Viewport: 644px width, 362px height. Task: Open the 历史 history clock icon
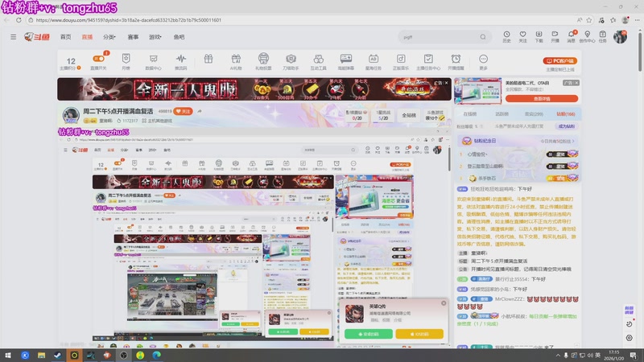[507, 36]
